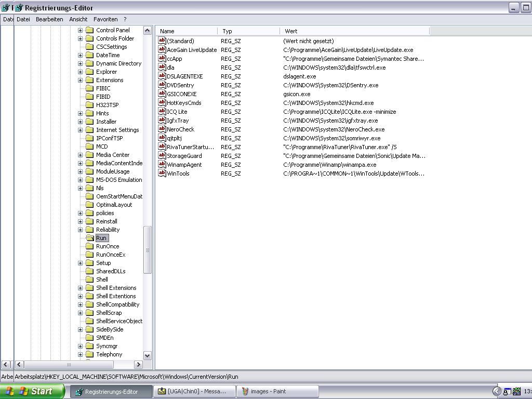The height and width of the screenshot is (399, 532).
Task: Click the Registrierungs-Editor title bar icon
Action: tap(19, 7)
